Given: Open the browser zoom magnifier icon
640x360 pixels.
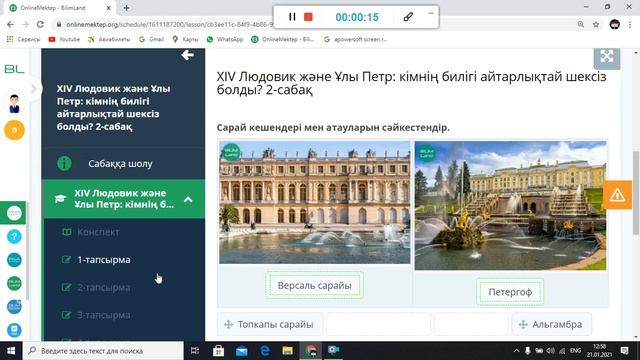Looking at the screenshot, I should (581, 24).
